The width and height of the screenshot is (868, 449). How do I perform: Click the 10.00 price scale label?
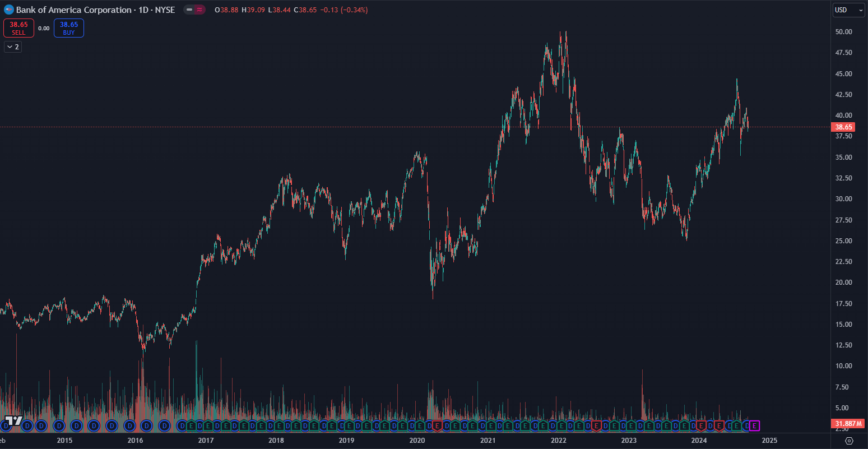point(843,366)
